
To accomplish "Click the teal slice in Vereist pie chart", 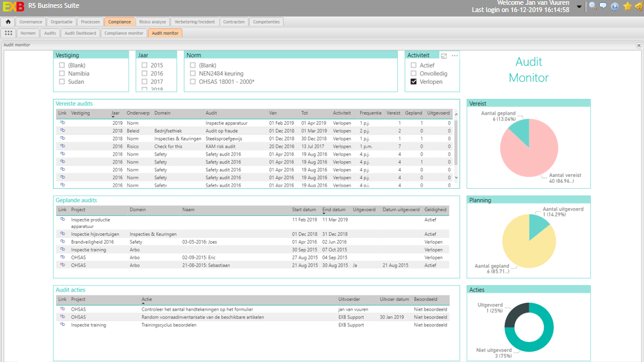I will tap(521, 129).
